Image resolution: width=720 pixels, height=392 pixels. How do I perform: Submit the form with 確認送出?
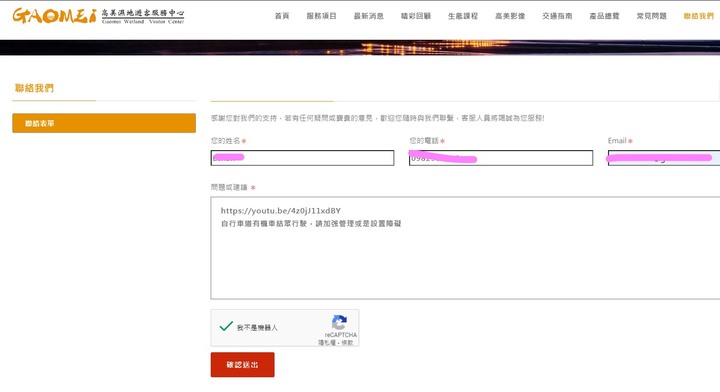click(242, 364)
